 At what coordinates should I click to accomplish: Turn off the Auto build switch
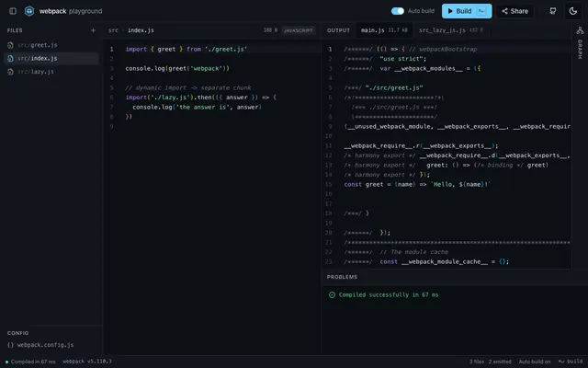(x=398, y=11)
